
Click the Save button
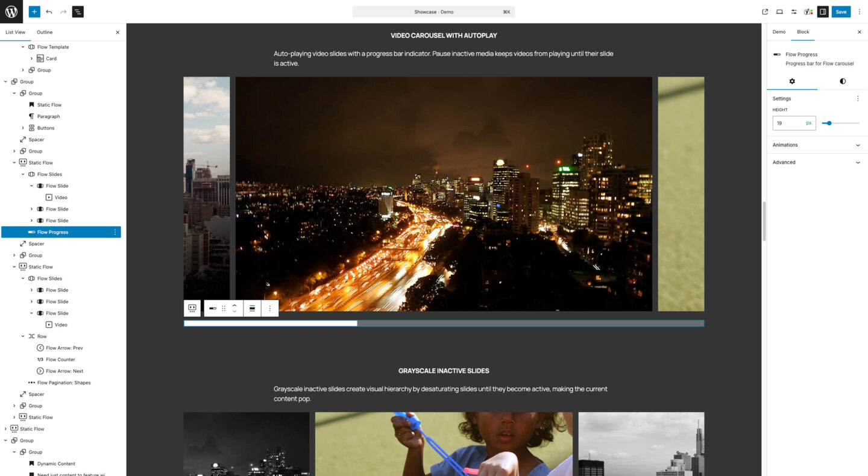pyautogui.click(x=841, y=11)
